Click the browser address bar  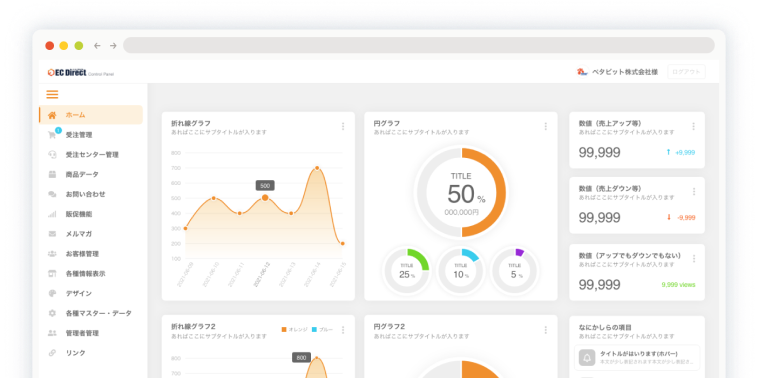(x=419, y=45)
